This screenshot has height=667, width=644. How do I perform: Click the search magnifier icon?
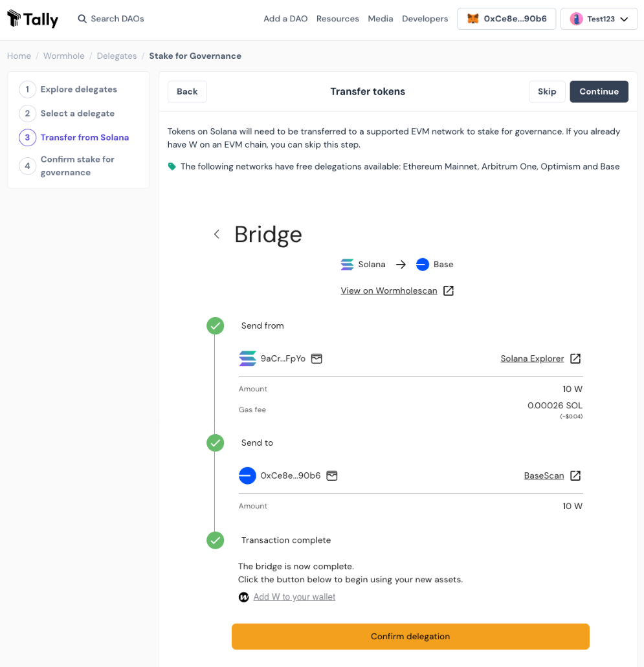tap(82, 19)
